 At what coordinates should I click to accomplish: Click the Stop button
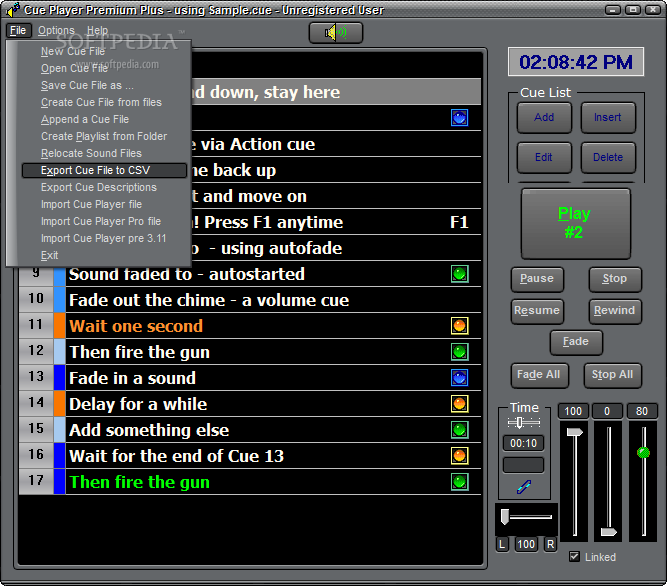click(x=615, y=279)
